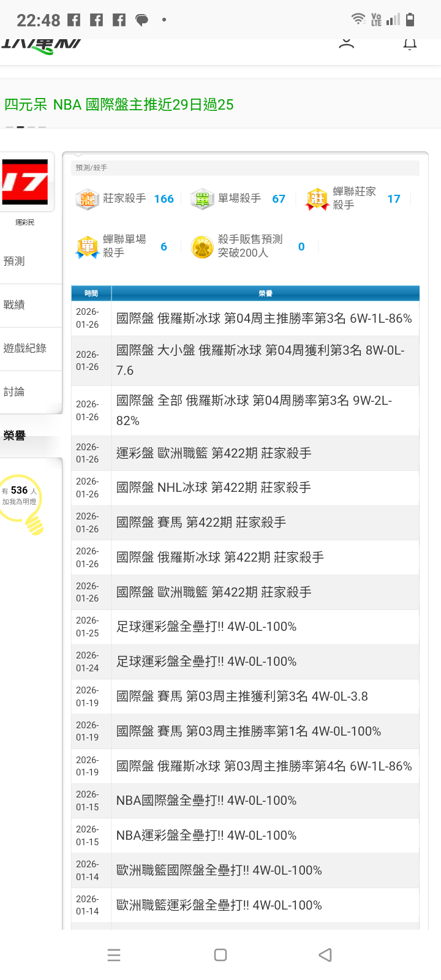
Task: Open the 戰績 sidebar tab
Action: (x=31, y=305)
